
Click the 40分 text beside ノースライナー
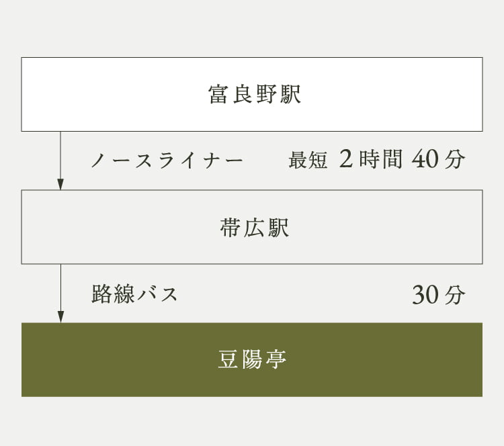tap(438, 159)
